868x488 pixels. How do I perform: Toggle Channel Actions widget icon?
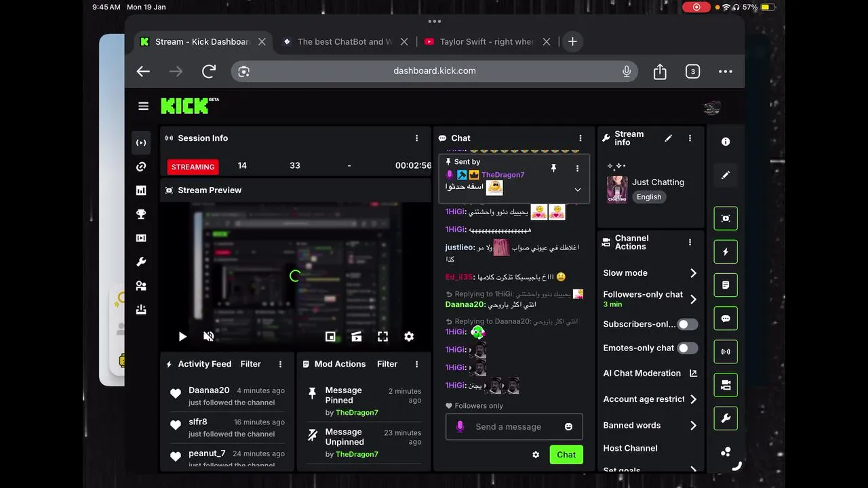726,385
